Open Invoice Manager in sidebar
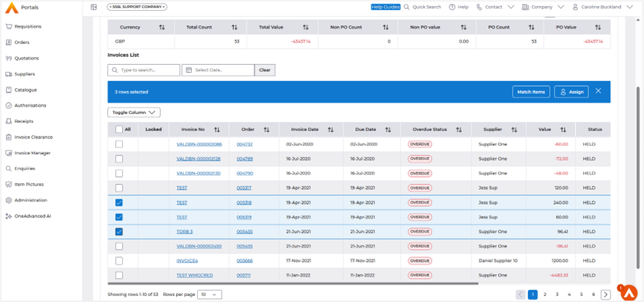The height and width of the screenshot is (302, 644). [32, 153]
